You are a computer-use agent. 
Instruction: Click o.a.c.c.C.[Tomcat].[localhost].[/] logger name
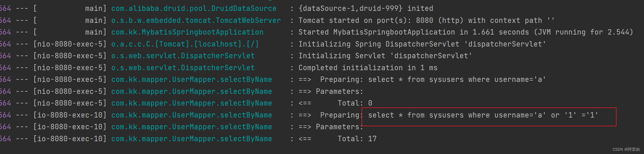coord(185,44)
